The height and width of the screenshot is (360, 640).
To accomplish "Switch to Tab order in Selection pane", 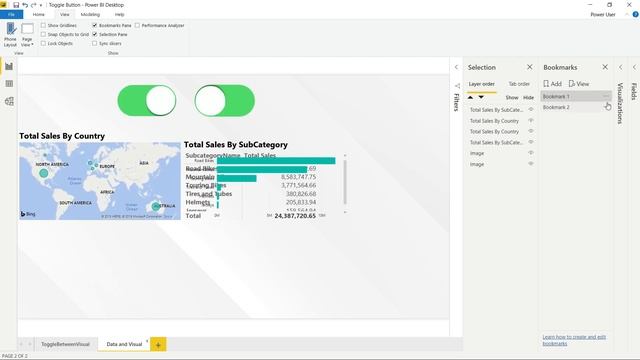I will coord(519,84).
